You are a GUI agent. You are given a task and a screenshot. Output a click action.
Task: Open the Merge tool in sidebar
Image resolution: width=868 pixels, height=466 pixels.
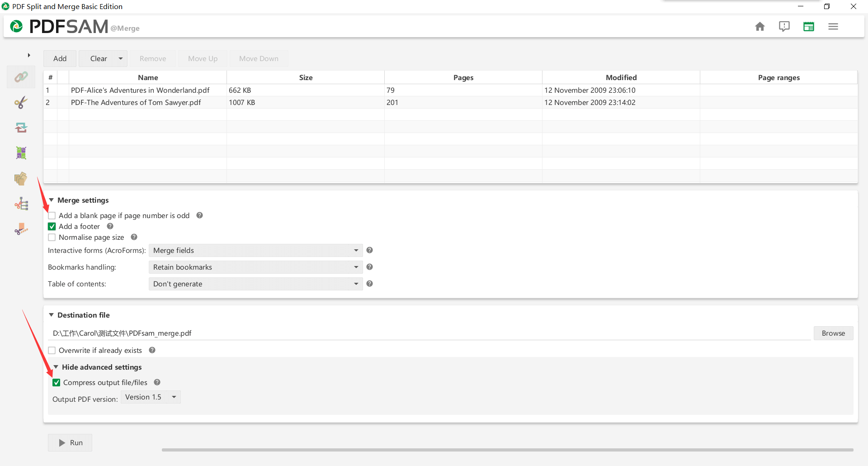pyautogui.click(x=21, y=77)
